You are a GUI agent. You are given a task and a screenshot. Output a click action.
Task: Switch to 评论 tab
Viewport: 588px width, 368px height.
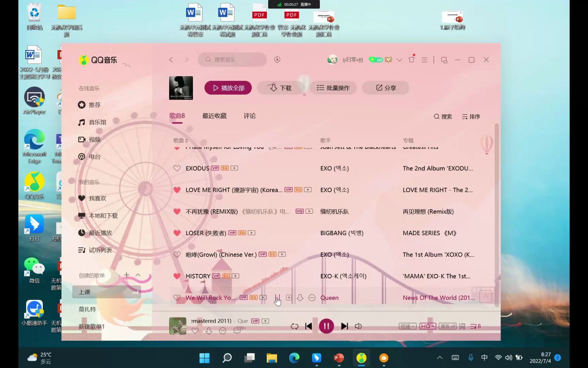[250, 116]
